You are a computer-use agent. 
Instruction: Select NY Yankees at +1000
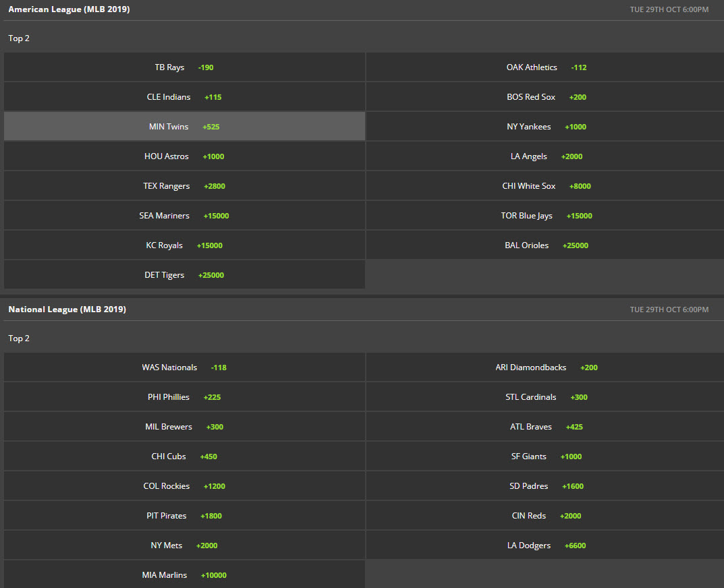pos(545,127)
